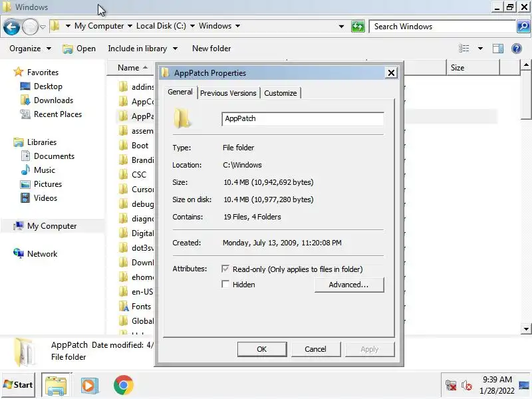Expand the Windows breadcrumb arrow
The height and width of the screenshot is (399, 532).
237,26
